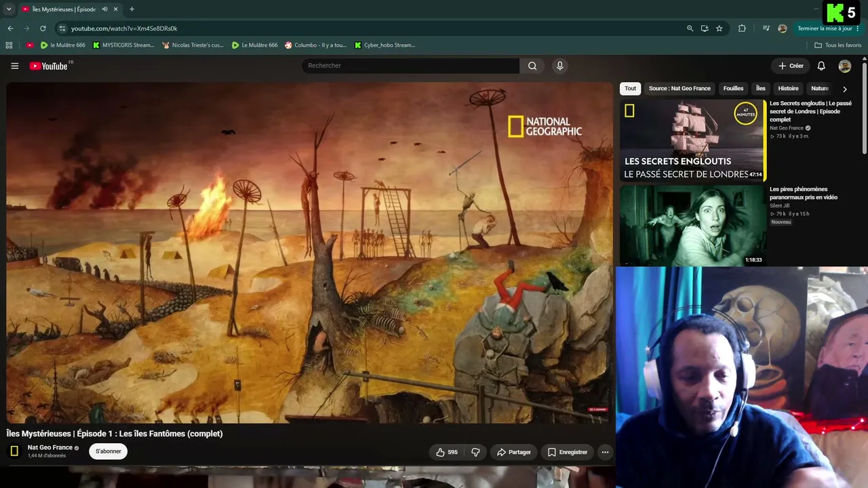Image resolution: width=868 pixels, height=488 pixels.
Task: Click the Partager share button
Action: (513, 452)
